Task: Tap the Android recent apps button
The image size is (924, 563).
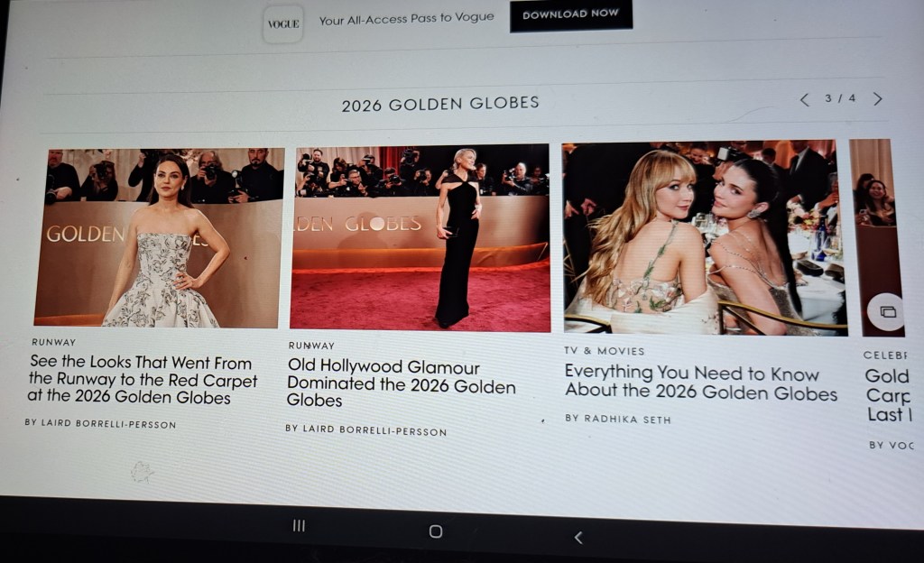Action: [x=299, y=526]
